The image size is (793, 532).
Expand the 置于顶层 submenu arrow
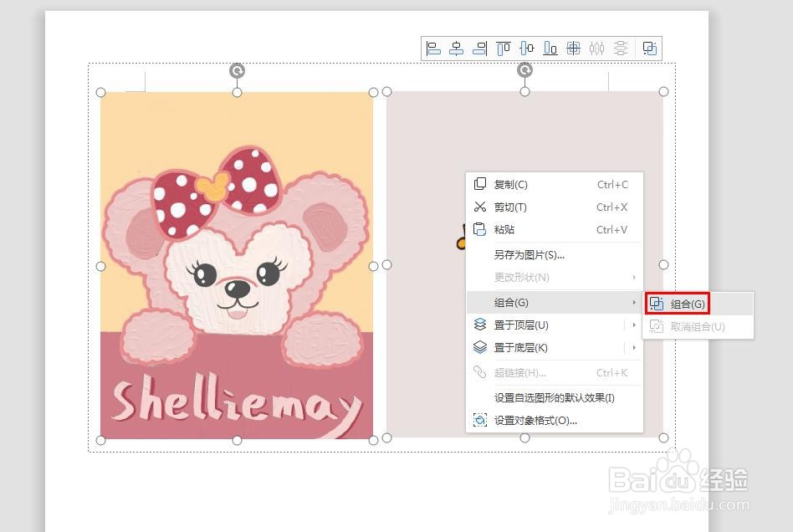click(634, 325)
